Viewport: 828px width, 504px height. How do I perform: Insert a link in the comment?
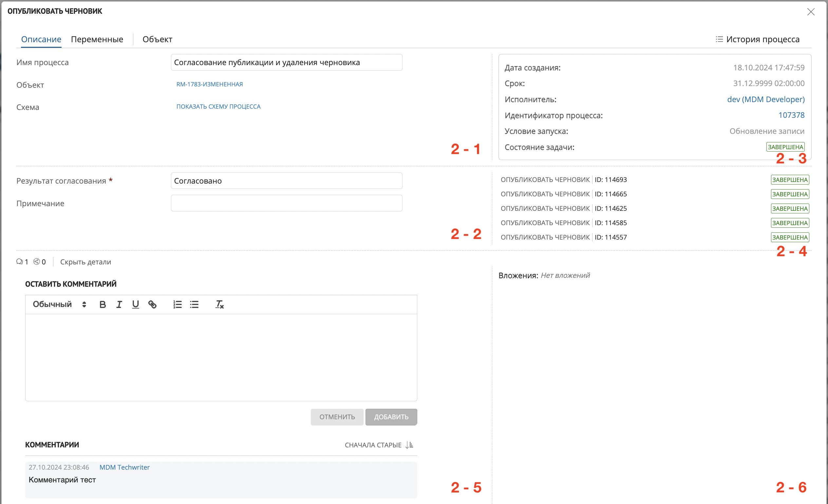coord(152,304)
